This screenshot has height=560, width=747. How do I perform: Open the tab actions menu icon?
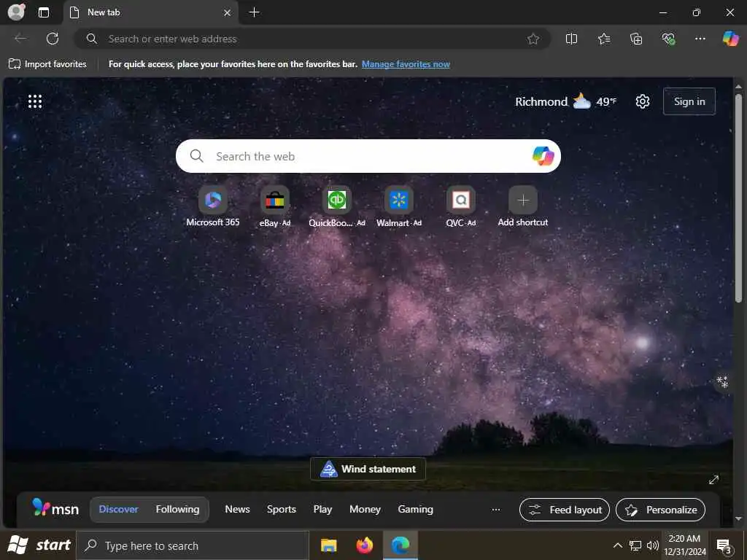pos(43,12)
